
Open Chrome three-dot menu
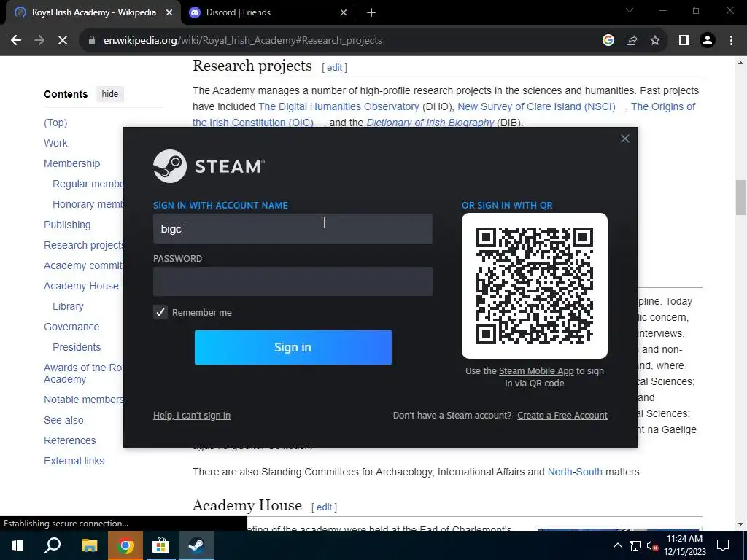click(731, 41)
